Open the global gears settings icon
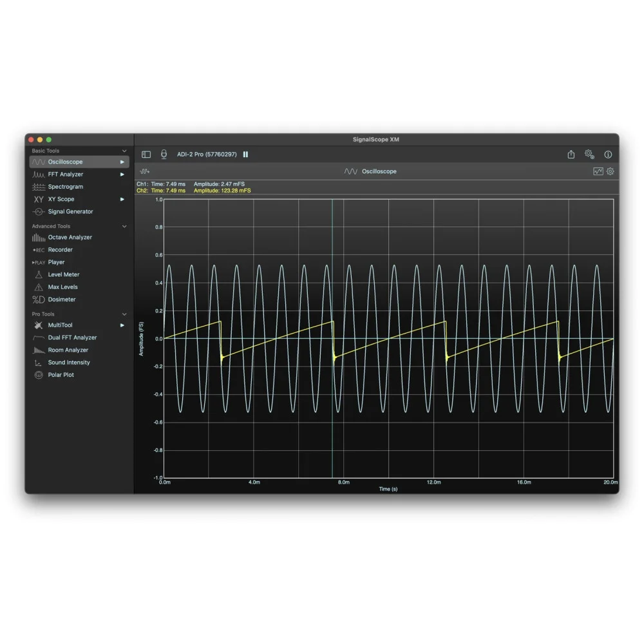 point(589,155)
